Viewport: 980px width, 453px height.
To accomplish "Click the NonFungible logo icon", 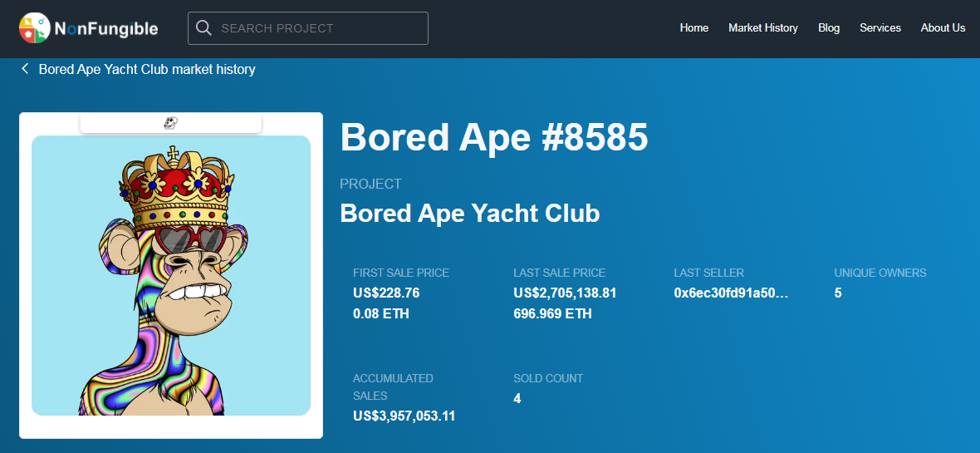I will coord(34,28).
